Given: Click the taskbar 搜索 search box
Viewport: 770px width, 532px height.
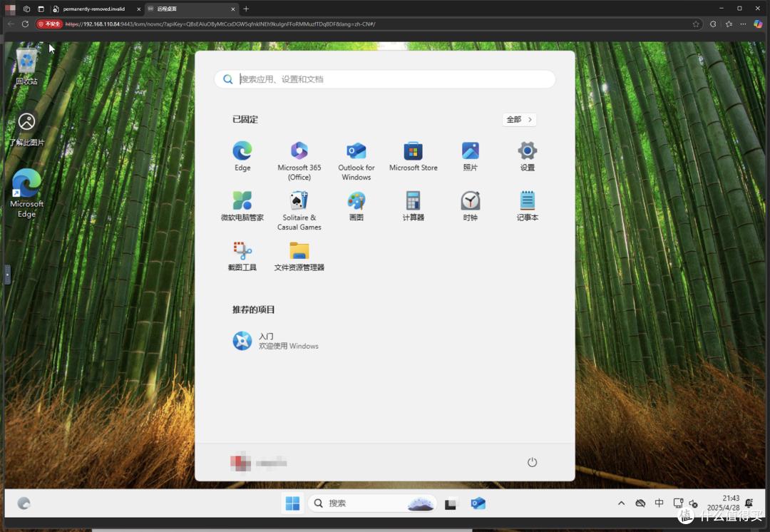Looking at the screenshot, I should 371,503.
